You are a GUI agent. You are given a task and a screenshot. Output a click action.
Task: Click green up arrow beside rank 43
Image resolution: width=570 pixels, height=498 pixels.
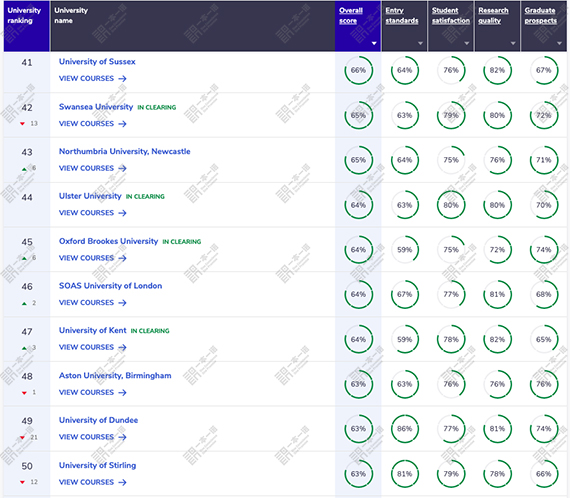(24, 169)
